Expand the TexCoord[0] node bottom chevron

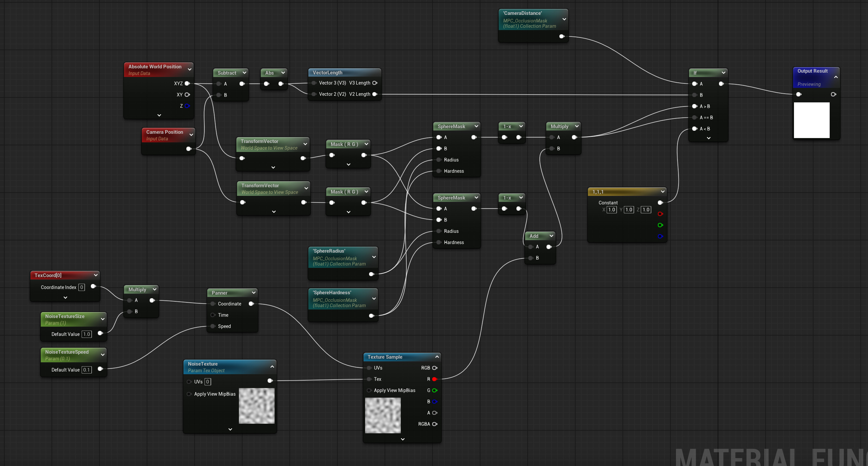point(65,297)
